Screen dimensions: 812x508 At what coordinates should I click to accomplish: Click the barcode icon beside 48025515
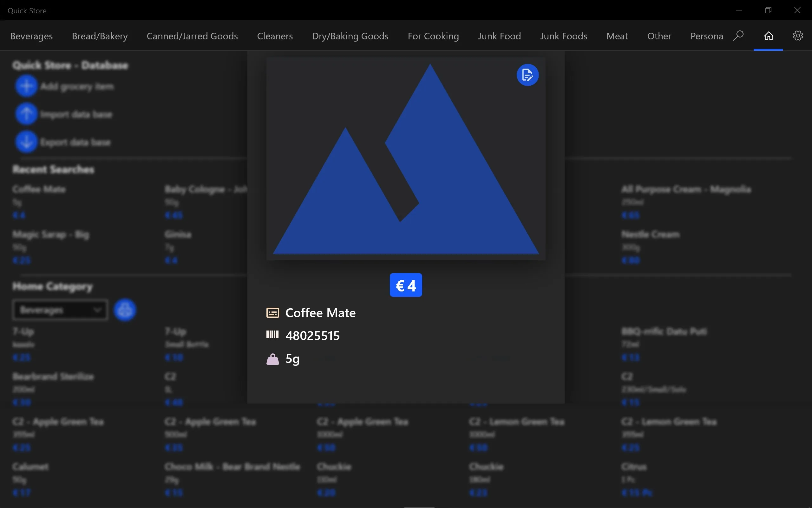pos(272,335)
